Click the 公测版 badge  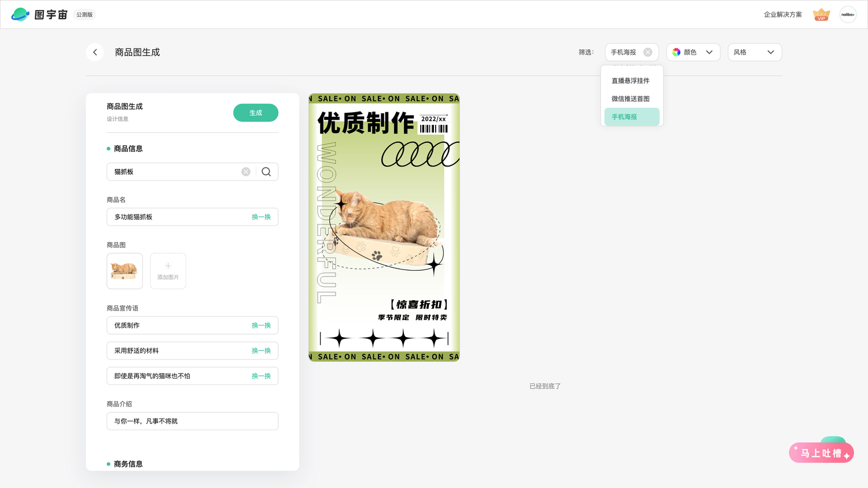[84, 14]
